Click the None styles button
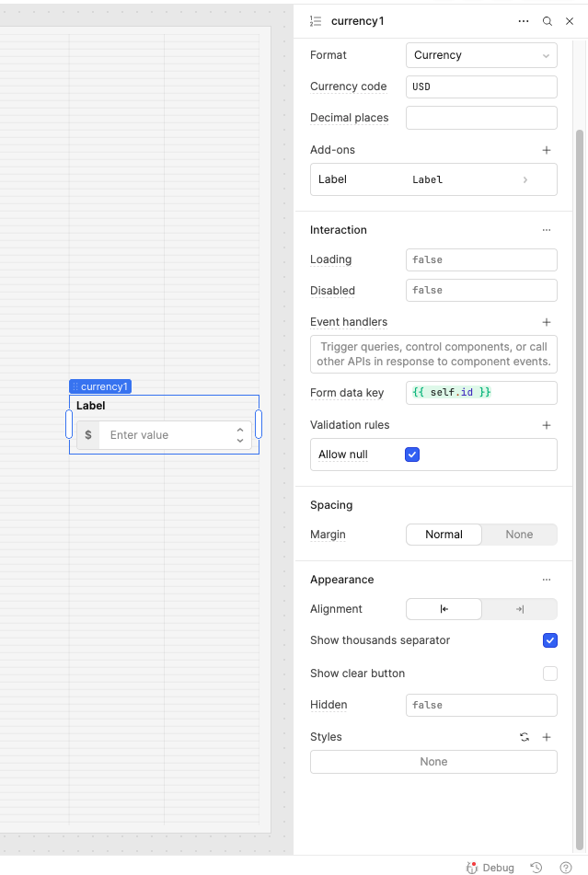 pos(433,762)
